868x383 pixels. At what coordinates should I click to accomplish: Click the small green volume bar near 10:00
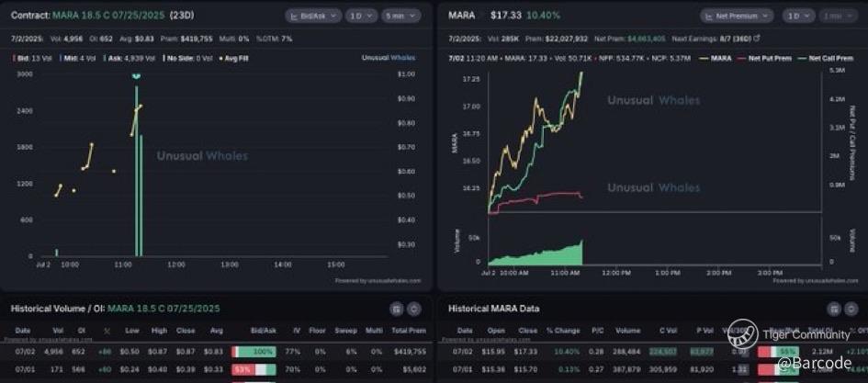pyautogui.click(x=56, y=253)
